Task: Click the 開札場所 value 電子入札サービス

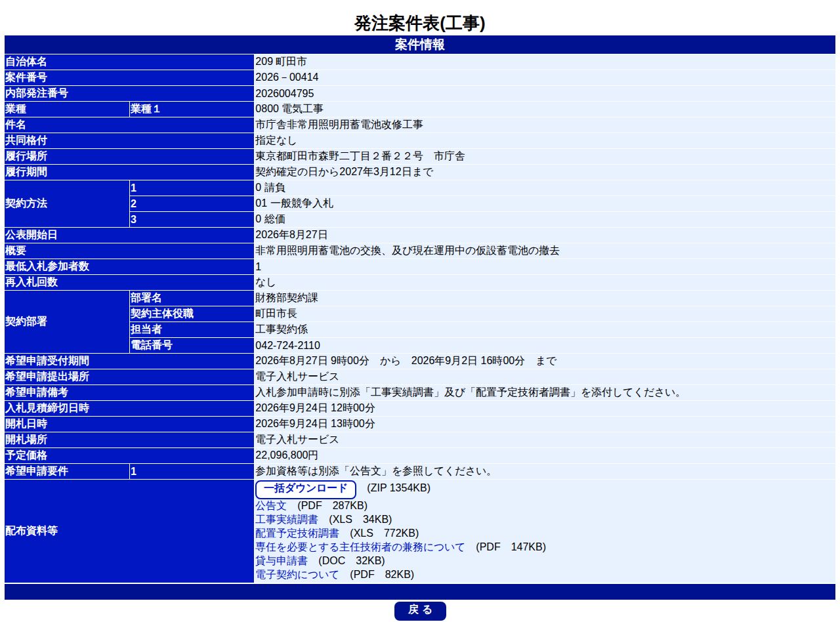Action: tap(297, 440)
